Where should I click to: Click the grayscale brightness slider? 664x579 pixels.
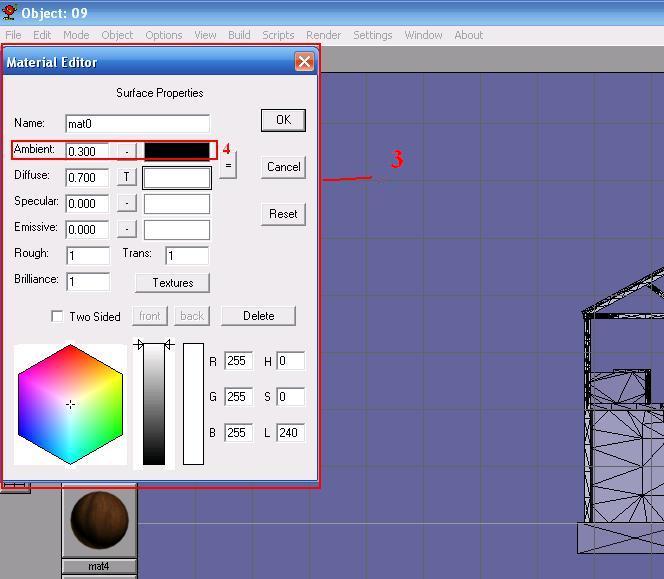pos(154,404)
